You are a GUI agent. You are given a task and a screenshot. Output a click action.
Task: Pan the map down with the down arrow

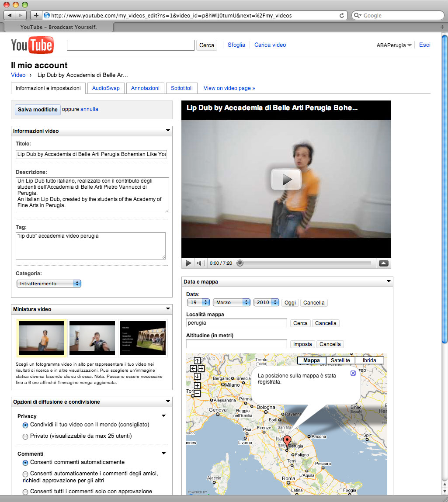point(197,377)
